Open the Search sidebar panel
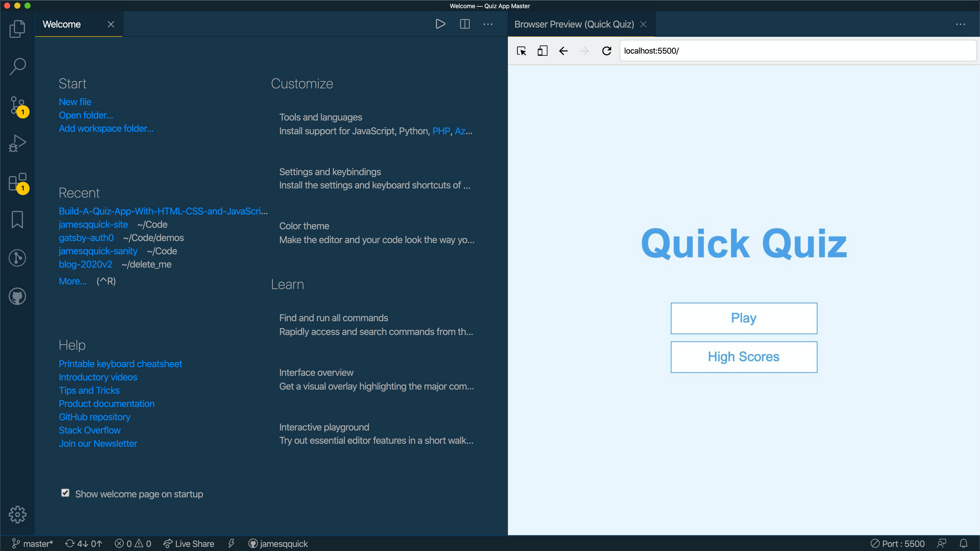 coord(17,67)
